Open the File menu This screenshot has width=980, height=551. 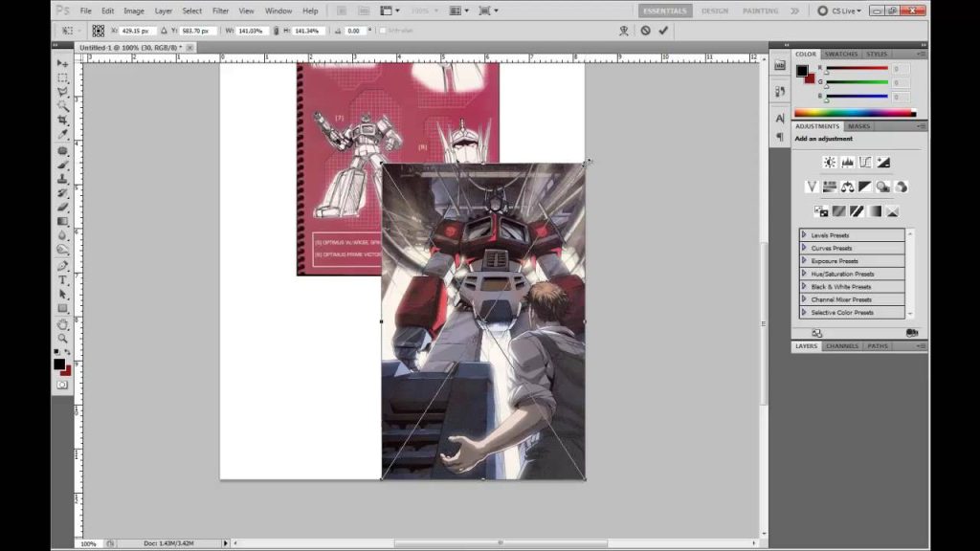point(85,11)
